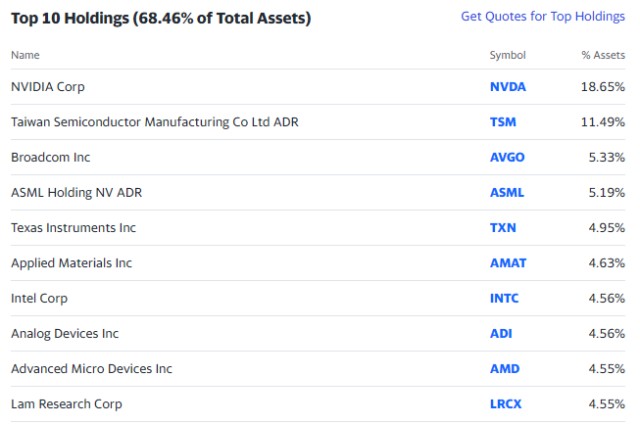The width and height of the screenshot is (640, 424).
Task: Open the TSM ticker symbol link
Action: 503,122
